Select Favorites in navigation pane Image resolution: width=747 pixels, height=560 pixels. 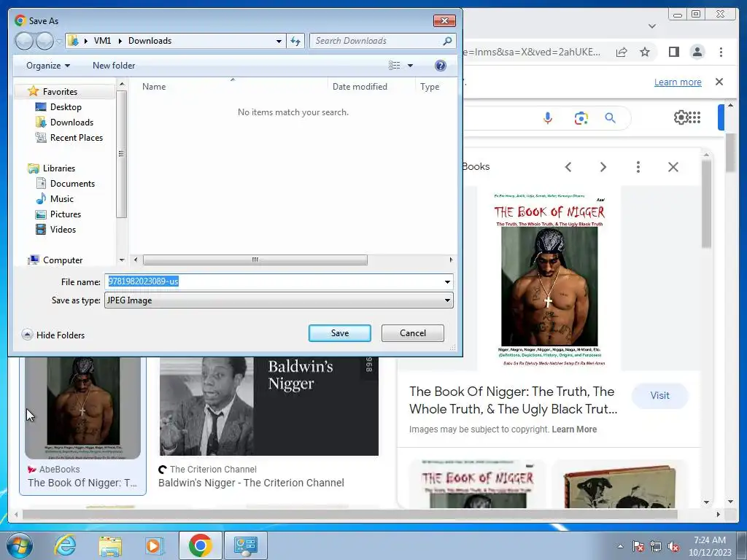(60, 91)
